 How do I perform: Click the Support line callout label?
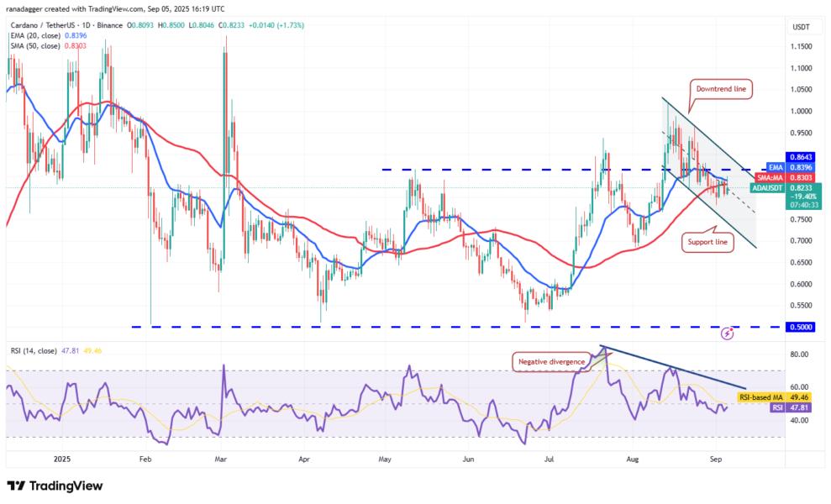click(x=707, y=242)
